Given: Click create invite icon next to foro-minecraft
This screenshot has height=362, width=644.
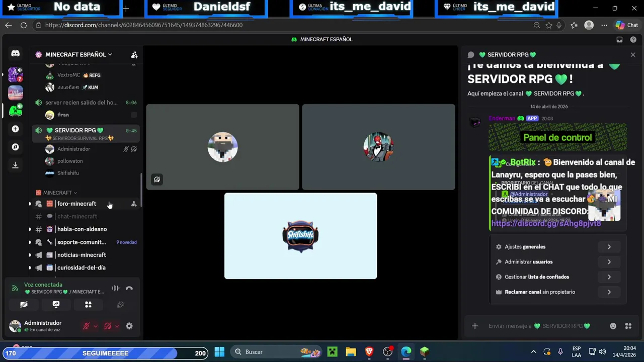Looking at the screenshot, I should [x=134, y=204].
